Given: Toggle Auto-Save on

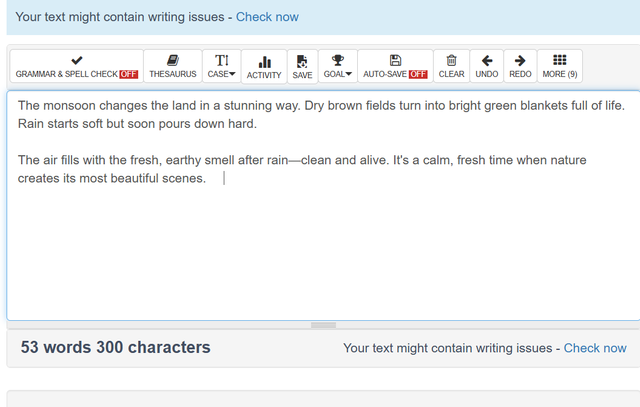Looking at the screenshot, I should [x=395, y=67].
